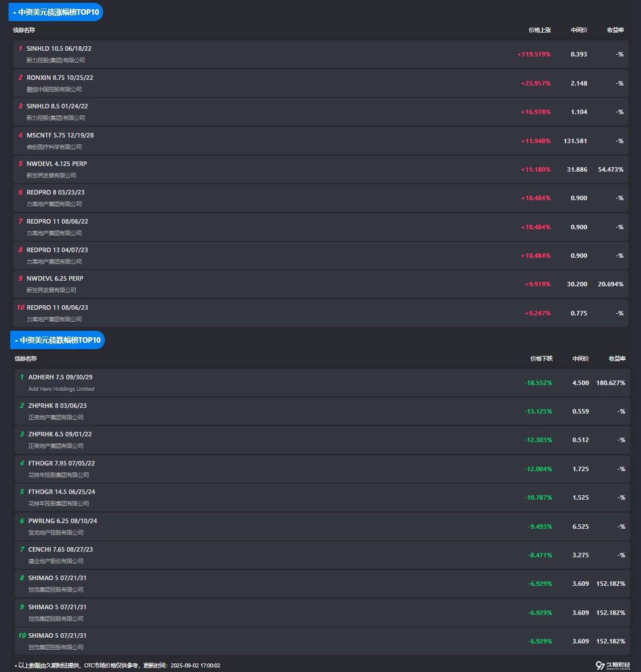Select the 中资美元债跌幅榜TOP10 header badge

58,340
